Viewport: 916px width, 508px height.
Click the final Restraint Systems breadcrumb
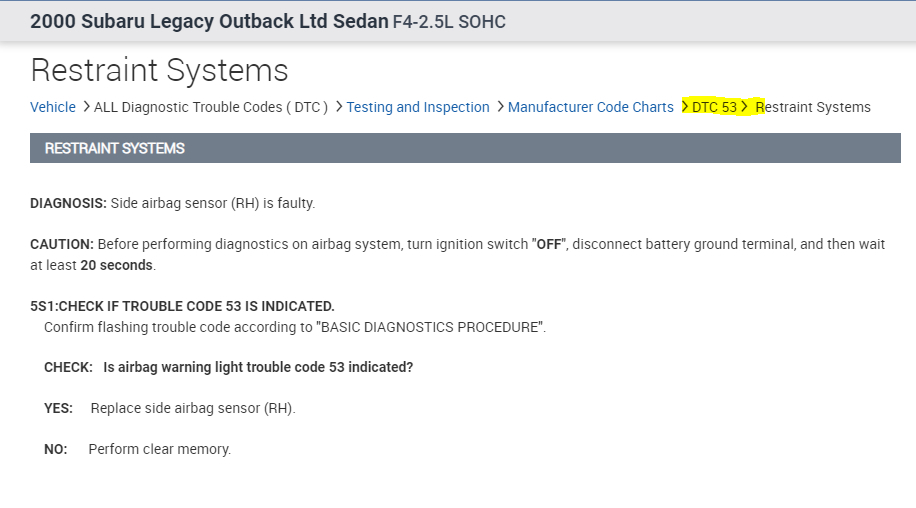(x=813, y=107)
